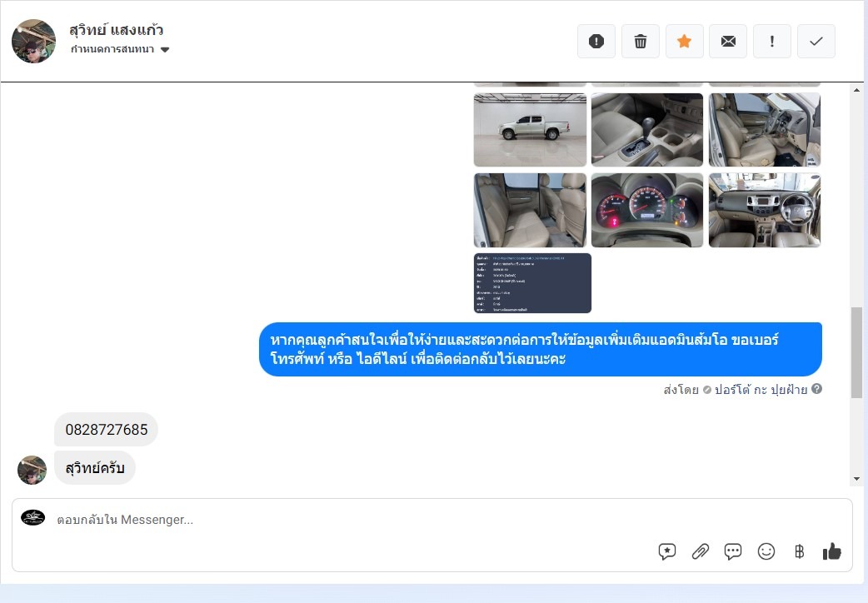
Task: Send a thumbs-up like
Action: coord(831,551)
